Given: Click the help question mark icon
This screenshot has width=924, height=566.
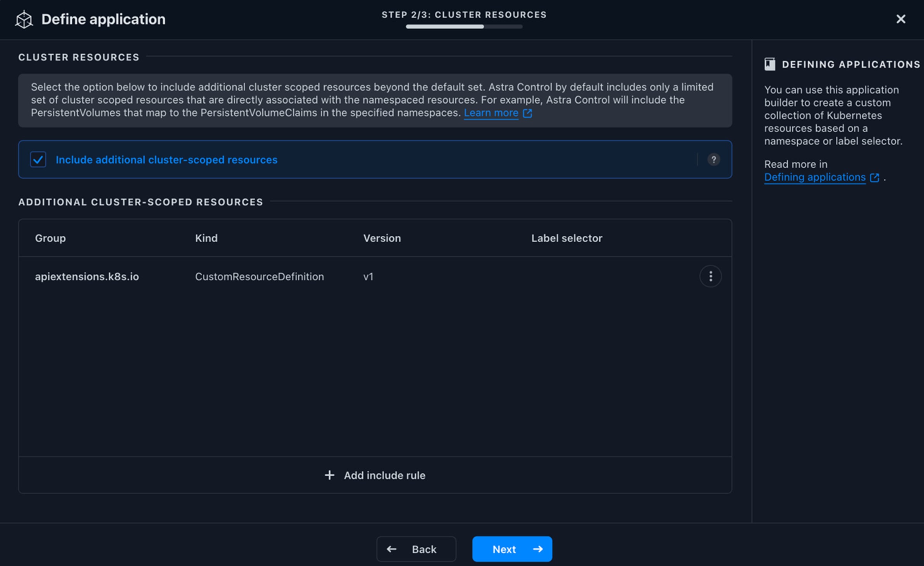Looking at the screenshot, I should tap(714, 159).
